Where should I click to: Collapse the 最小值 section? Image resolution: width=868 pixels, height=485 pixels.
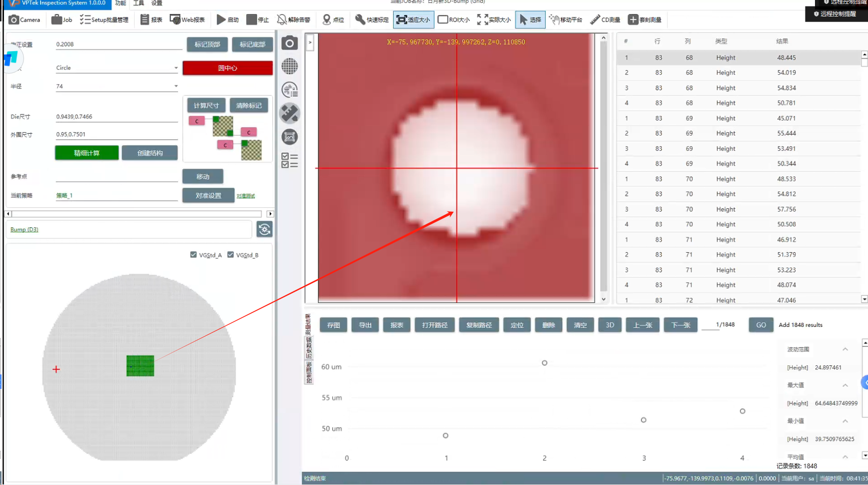[x=845, y=421]
